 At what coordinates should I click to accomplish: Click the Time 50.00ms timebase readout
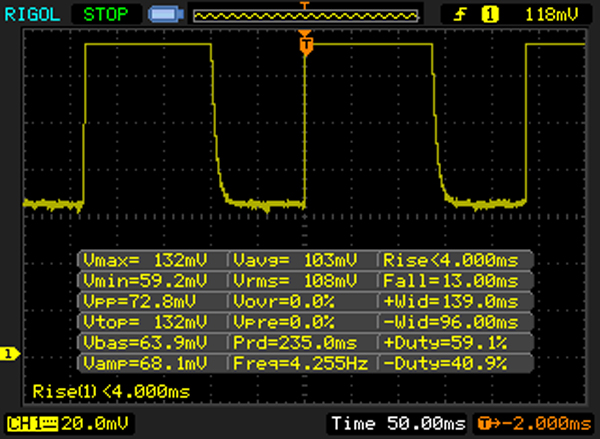(x=398, y=424)
